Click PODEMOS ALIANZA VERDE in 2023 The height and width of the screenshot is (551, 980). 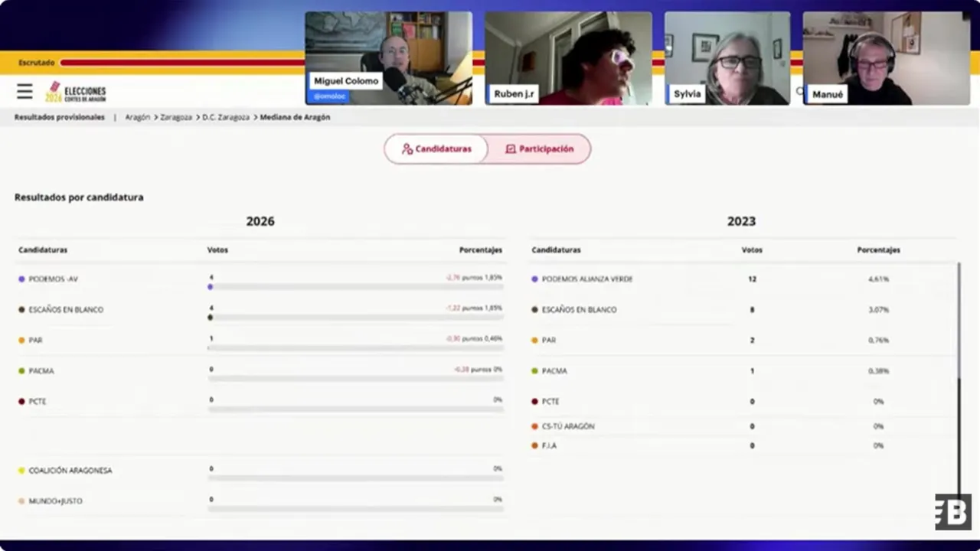click(587, 279)
